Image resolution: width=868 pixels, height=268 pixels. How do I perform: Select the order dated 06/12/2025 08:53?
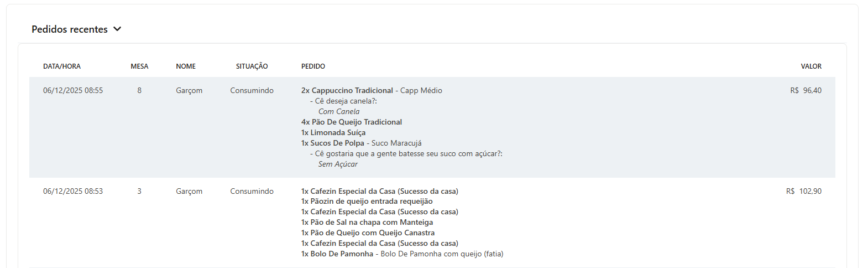click(432, 223)
